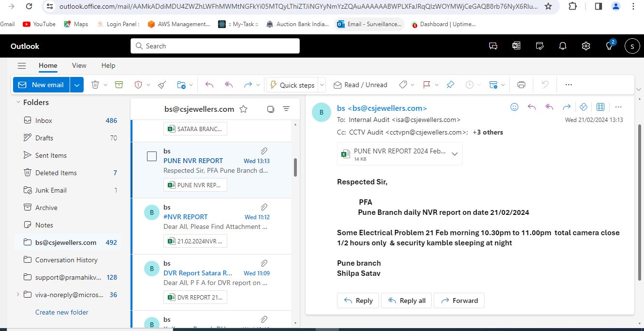Switch to the View tab
Screen dimensions: 644x331
[x=79, y=65]
